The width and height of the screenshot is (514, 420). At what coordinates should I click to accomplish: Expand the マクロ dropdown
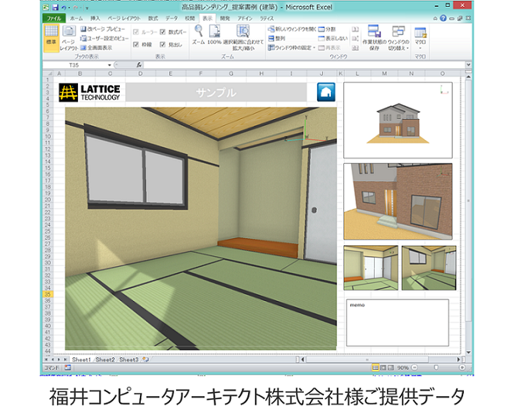tap(420, 37)
